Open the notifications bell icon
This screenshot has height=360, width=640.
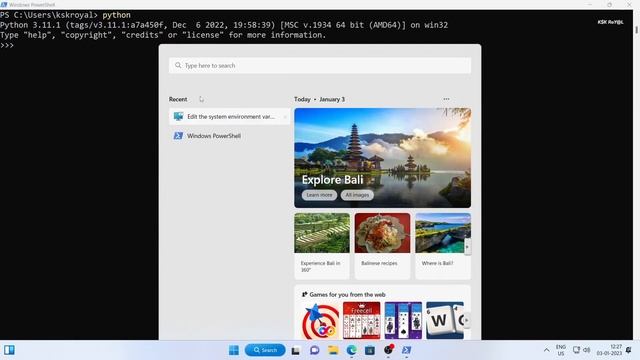(x=629, y=350)
